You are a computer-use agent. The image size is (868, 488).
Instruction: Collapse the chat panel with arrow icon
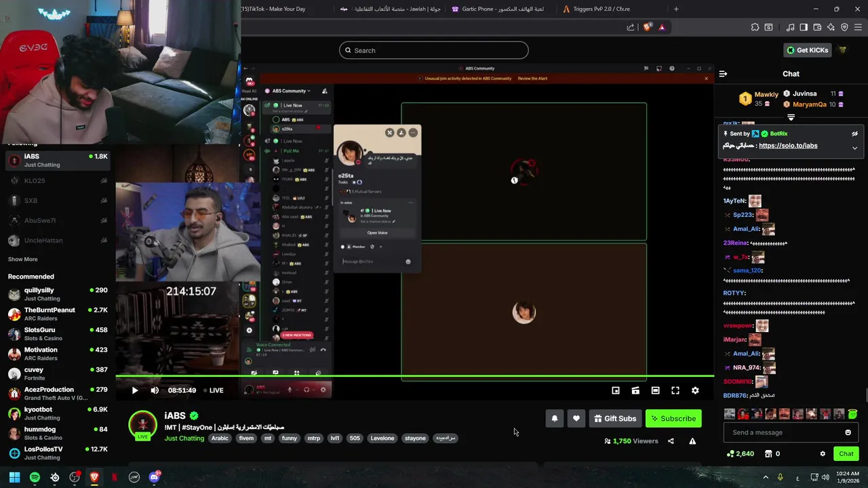tap(723, 74)
